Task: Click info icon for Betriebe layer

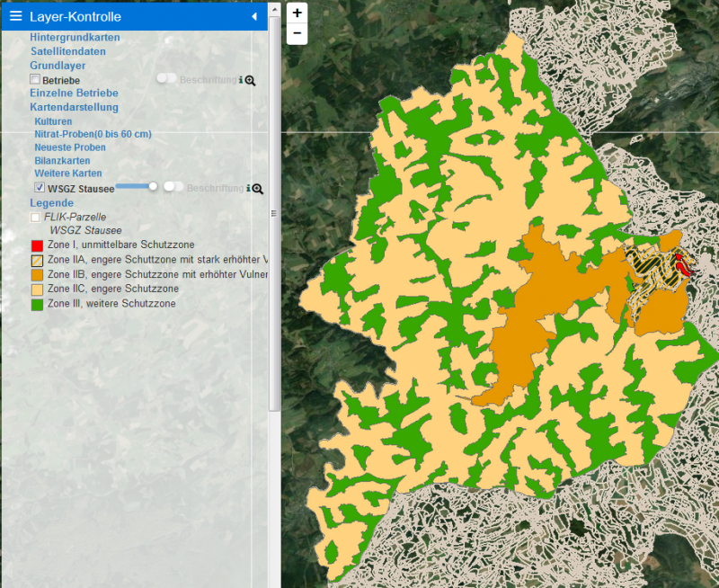Action: (x=240, y=80)
